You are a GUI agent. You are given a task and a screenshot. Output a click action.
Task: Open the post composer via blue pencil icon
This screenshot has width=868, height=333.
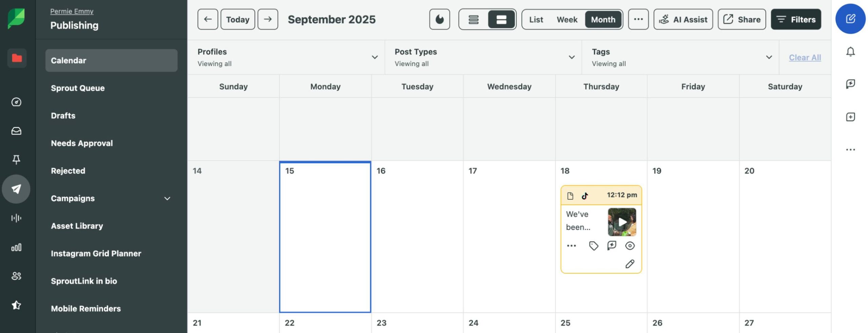850,19
